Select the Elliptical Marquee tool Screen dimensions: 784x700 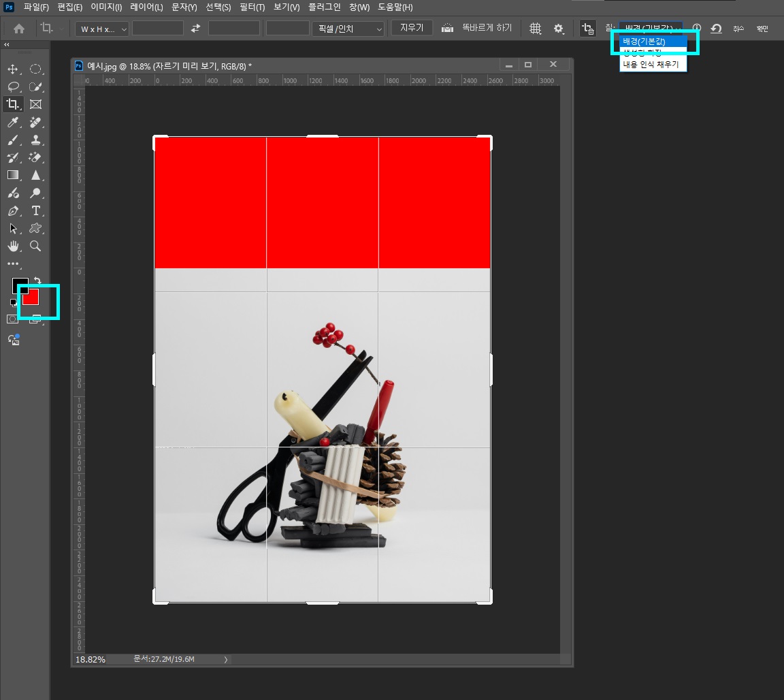[x=35, y=69]
